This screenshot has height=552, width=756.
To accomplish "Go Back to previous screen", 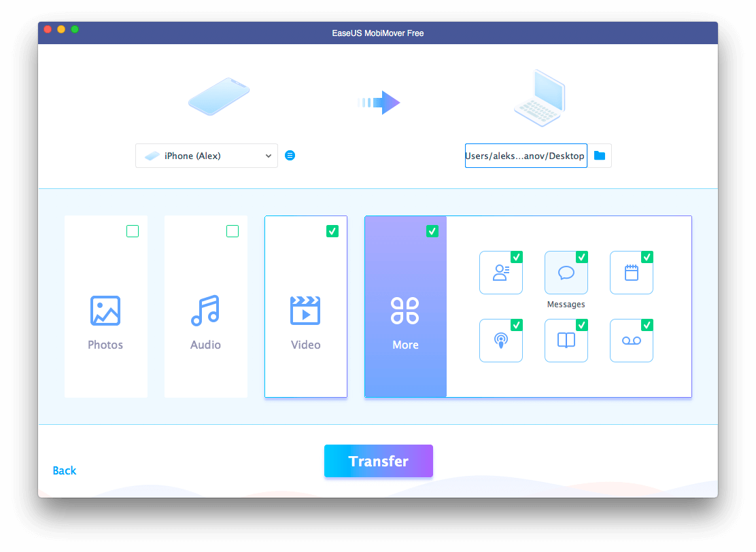I will click(x=65, y=470).
